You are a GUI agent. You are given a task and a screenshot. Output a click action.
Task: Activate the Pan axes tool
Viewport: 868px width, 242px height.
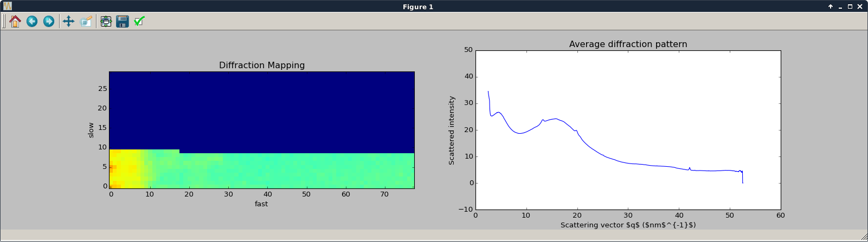click(68, 21)
